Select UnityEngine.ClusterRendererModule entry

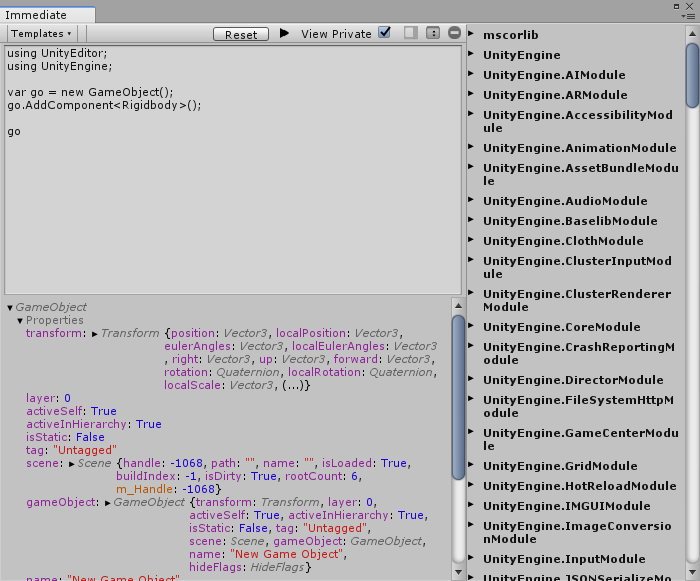(x=577, y=300)
